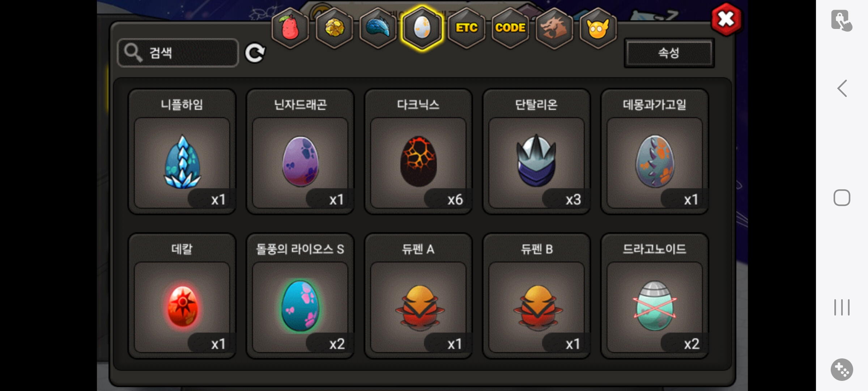868x391 pixels.
Task: Choose the 드라고노이드 crossed egg
Action: pyautogui.click(x=655, y=296)
